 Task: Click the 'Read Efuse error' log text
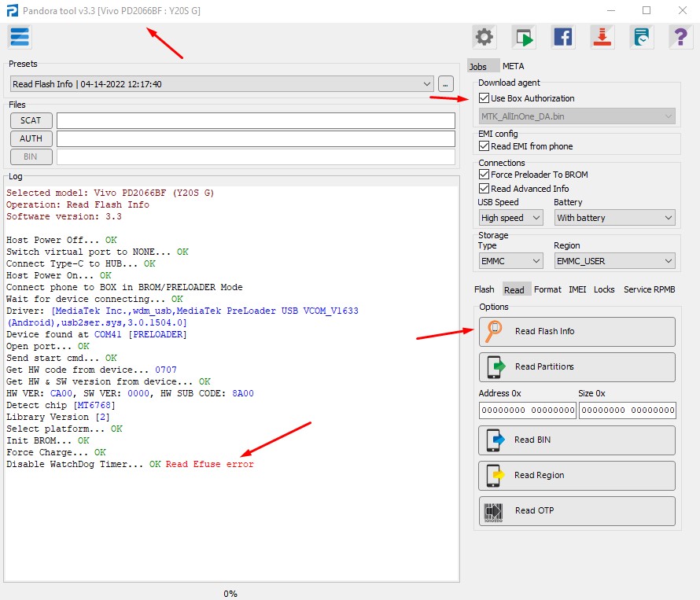click(x=209, y=464)
